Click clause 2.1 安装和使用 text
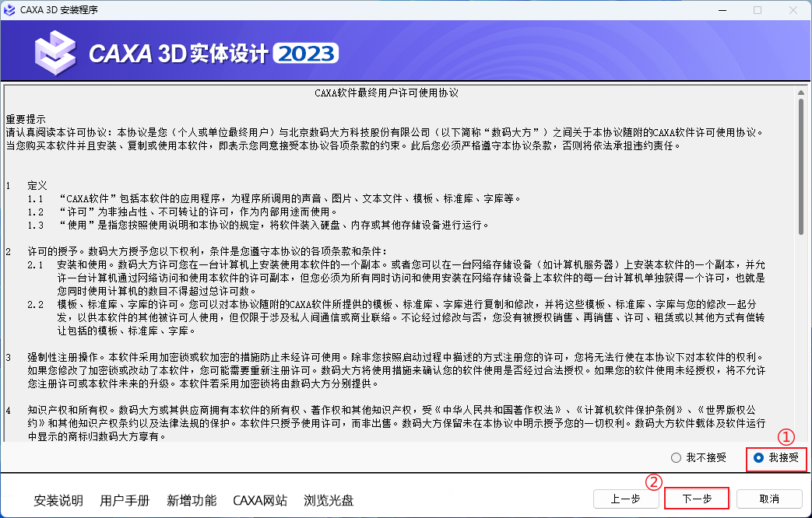Screen dimensions: 812x518 point(396,278)
